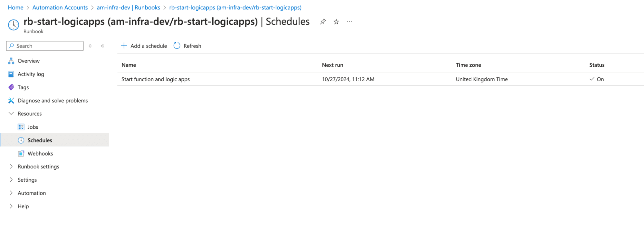
Task: Click the plus icon for Add a schedule
Action: (124, 46)
